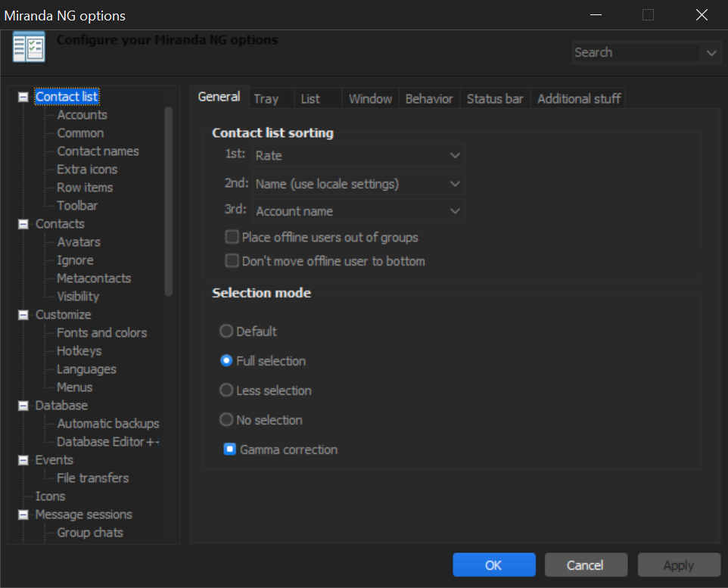The width and height of the screenshot is (728, 588).
Task: Collapse the Message sessions tree node
Action: click(23, 514)
